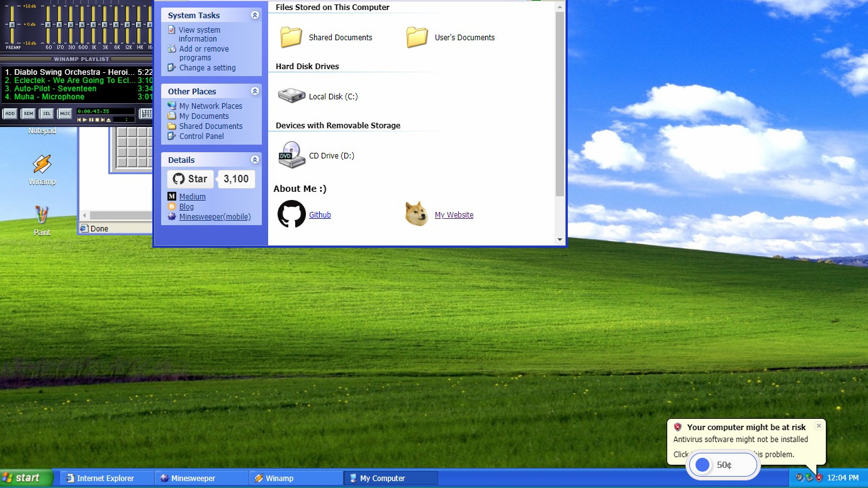
Task: Click the Winamp playlist pause control
Action: (91, 120)
